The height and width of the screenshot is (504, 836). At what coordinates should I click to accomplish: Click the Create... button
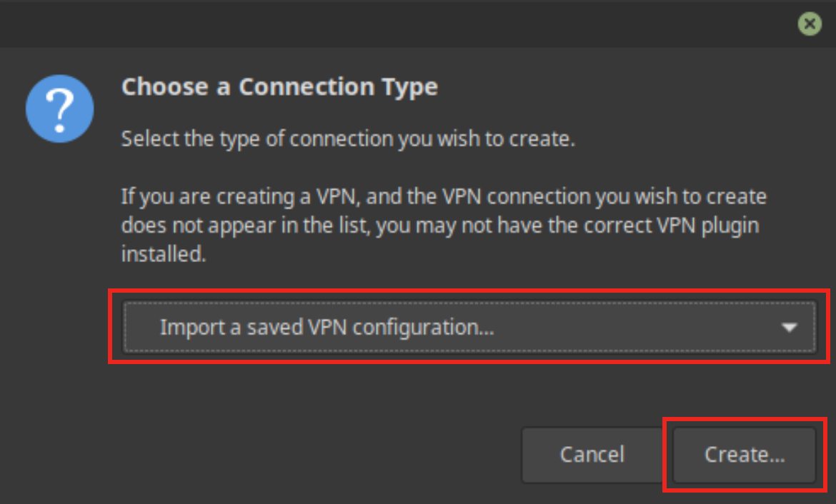point(744,455)
